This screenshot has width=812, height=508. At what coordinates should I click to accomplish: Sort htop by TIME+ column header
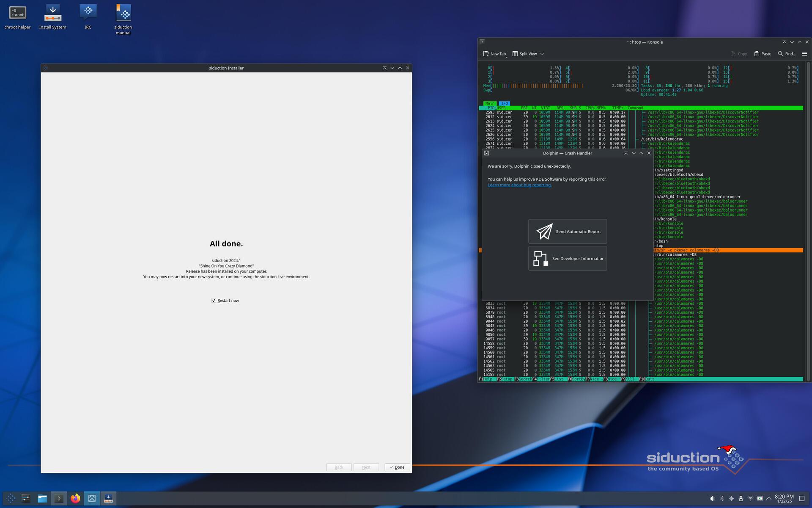point(617,108)
